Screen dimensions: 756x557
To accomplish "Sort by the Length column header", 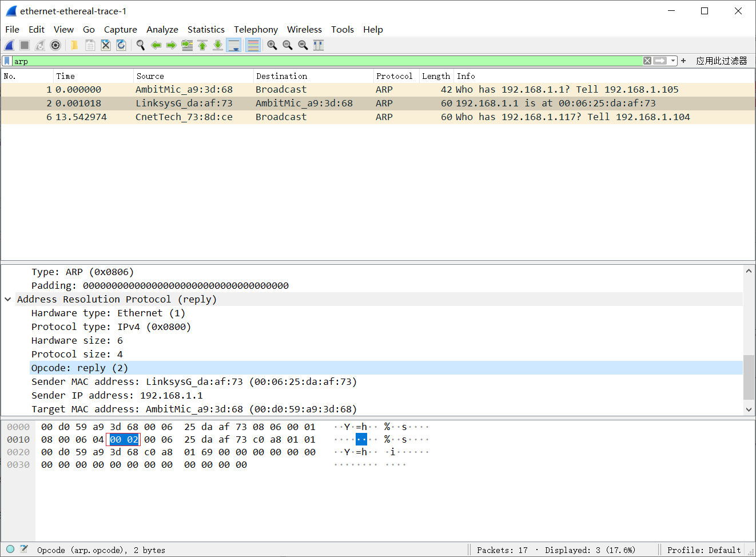I will 436,76.
